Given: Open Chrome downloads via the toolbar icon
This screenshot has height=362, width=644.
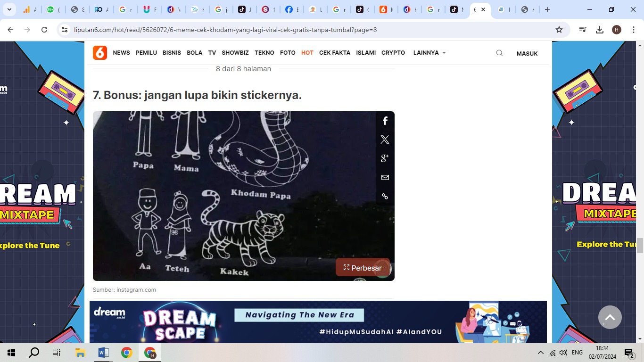Looking at the screenshot, I should pos(599,29).
